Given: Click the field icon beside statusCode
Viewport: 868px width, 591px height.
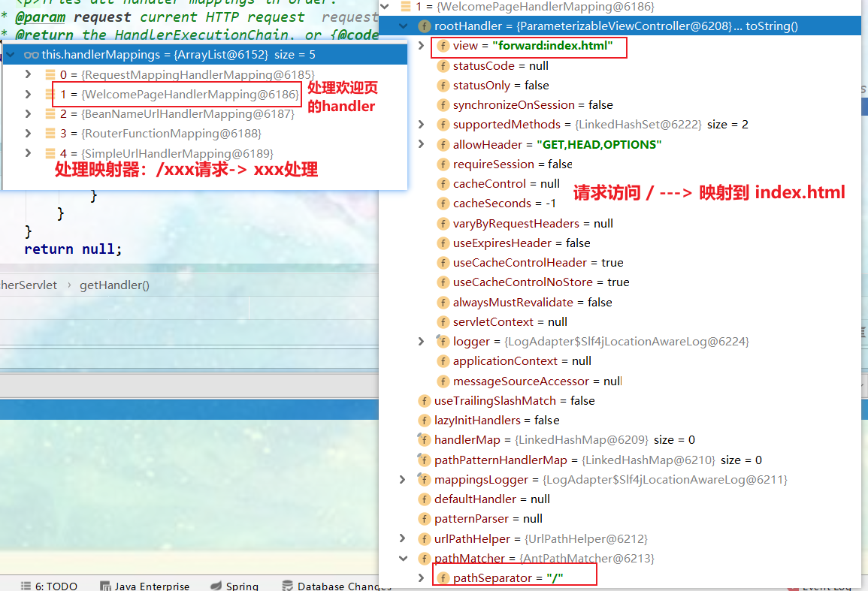Looking at the screenshot, I should pos(443,66).
